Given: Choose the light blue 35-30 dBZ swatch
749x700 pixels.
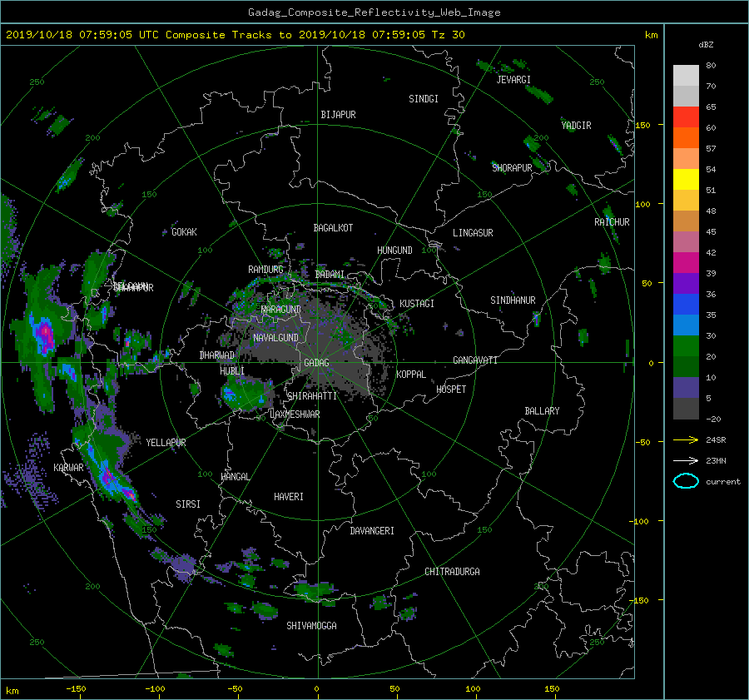Looking at the screenshot, I should pos(686,325).
